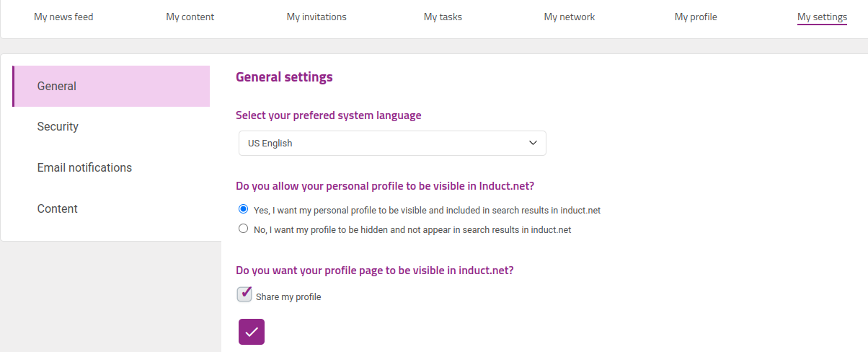Image resolution: width=868 pixels, height=352 pixels.
Task: Click the 'Select your prefered system language' label
Action: point(329,115)
